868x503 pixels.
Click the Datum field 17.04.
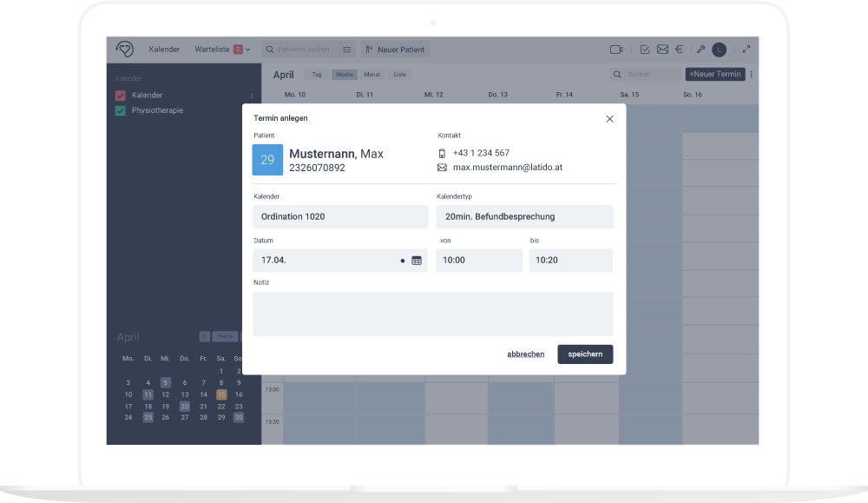[x=340, y=261]
